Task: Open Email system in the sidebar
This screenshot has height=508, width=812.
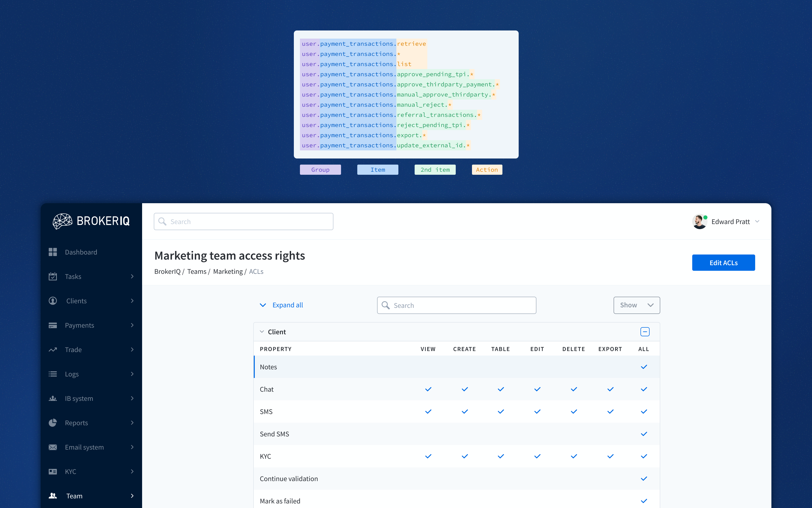Action: [91, 447]
